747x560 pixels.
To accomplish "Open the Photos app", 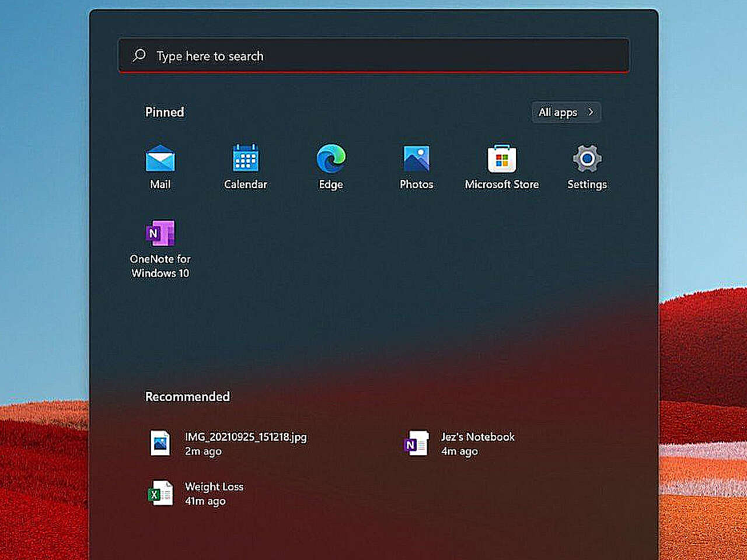I will (x=416, y=158).
